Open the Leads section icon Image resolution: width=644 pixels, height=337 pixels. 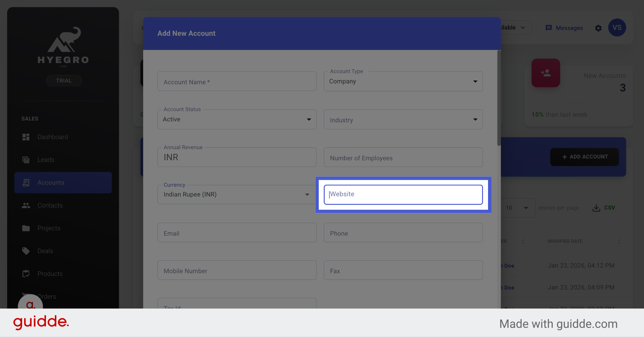(26, 160)
